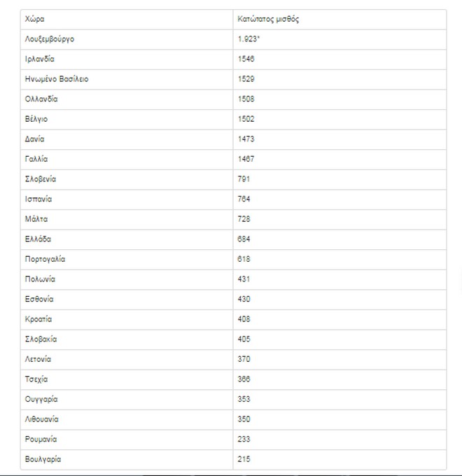The image size is (462, 476).
Task: Select the 1508 wage cell
Action: point(246,99)
